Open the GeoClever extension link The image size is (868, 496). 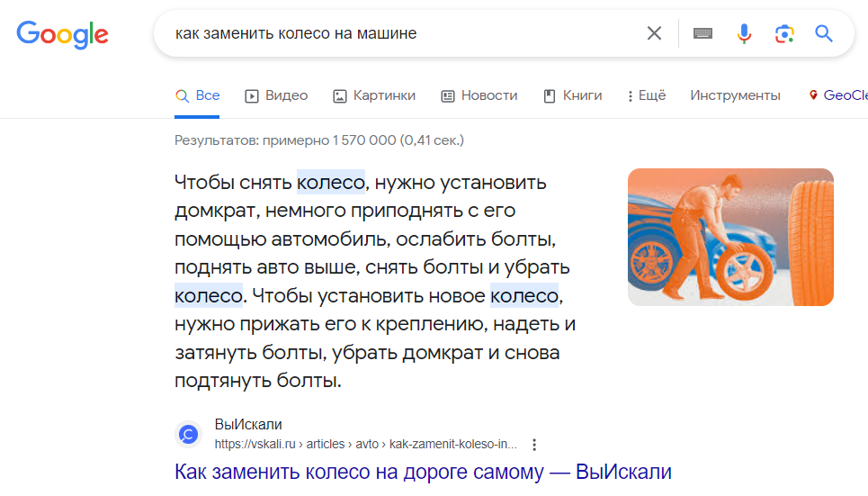[x=838, y=95]
